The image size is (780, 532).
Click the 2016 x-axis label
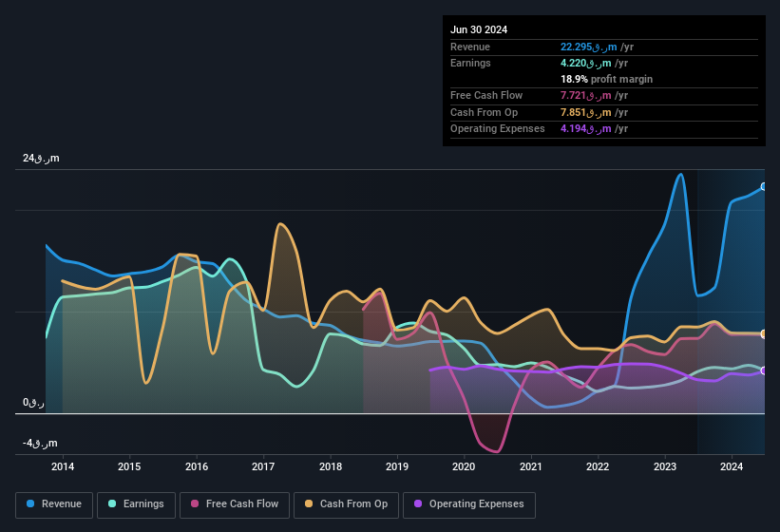coord(197,466)
